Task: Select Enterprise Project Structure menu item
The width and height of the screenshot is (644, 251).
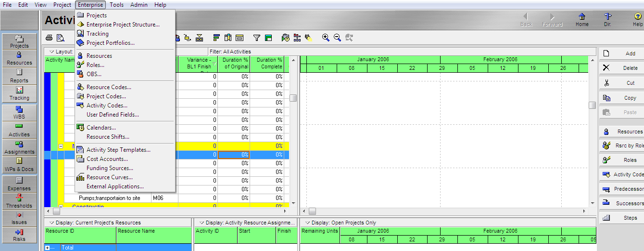Action: 123,25
